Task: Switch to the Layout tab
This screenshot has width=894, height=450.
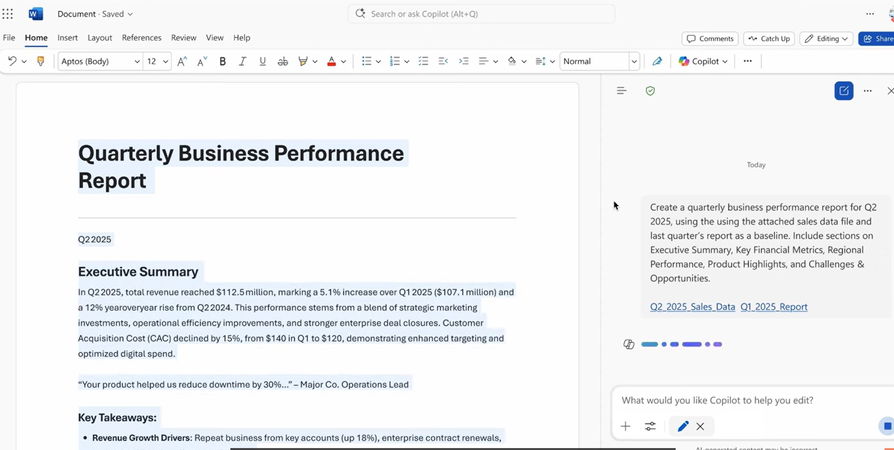Action: coord(100,38)
